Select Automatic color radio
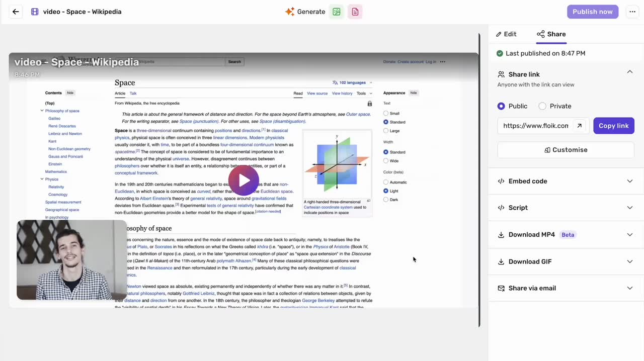Viewport: 644px width, 361px height. coord(386,182)
